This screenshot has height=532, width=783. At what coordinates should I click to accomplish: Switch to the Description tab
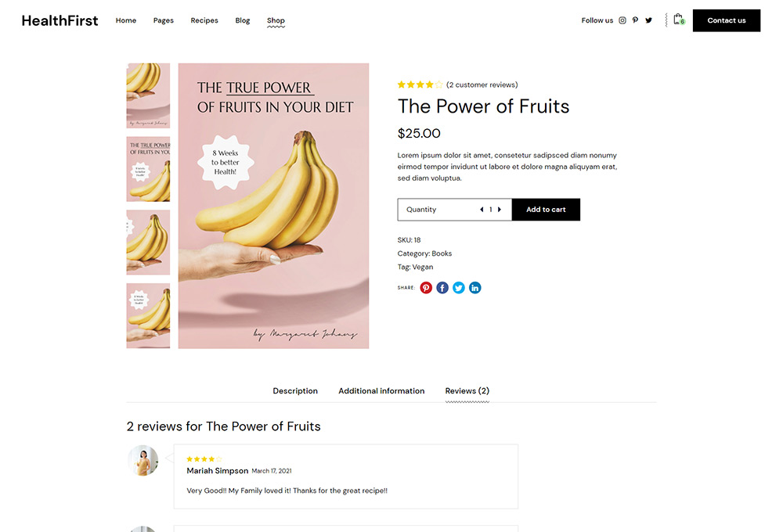click(x=295, y=391)
